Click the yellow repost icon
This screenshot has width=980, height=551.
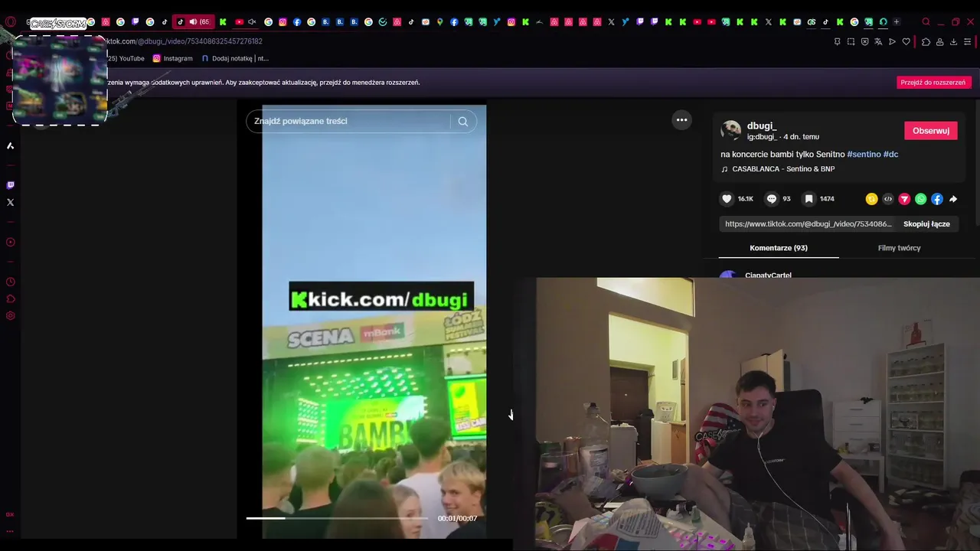[x=871, y=199]
